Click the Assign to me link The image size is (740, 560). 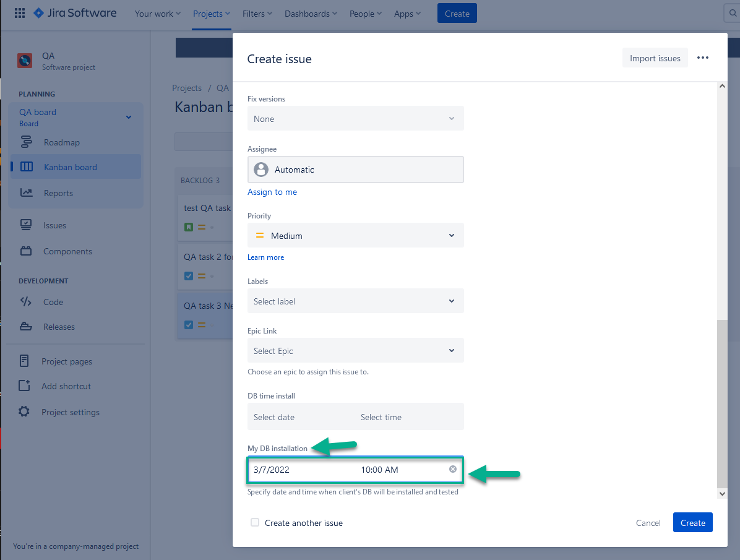(272, 192)
